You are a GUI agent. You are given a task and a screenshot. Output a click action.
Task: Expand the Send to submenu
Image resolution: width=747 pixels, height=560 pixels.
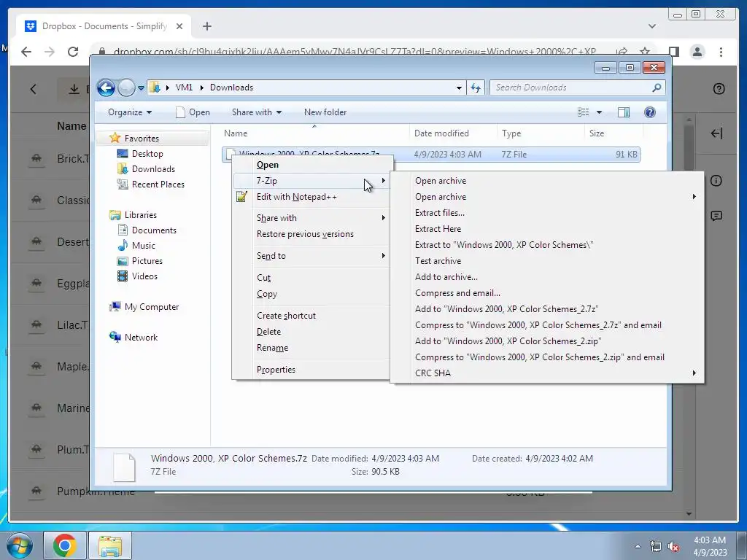pos(311,256)
